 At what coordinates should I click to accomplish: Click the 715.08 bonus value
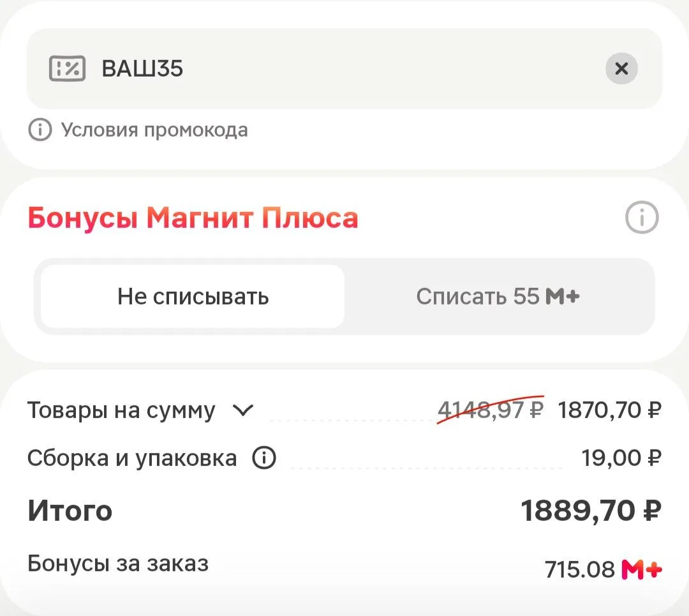tap(579, 569)
